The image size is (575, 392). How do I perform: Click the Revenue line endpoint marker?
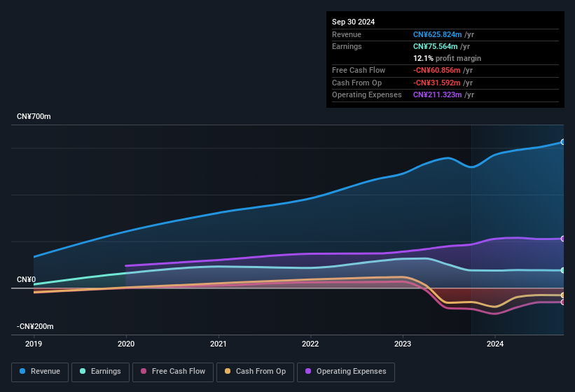tap(563, 142)
